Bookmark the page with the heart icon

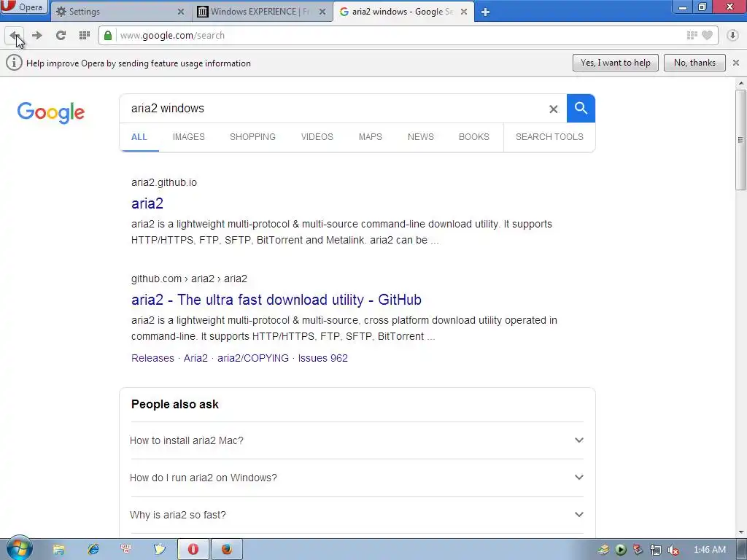708,35
